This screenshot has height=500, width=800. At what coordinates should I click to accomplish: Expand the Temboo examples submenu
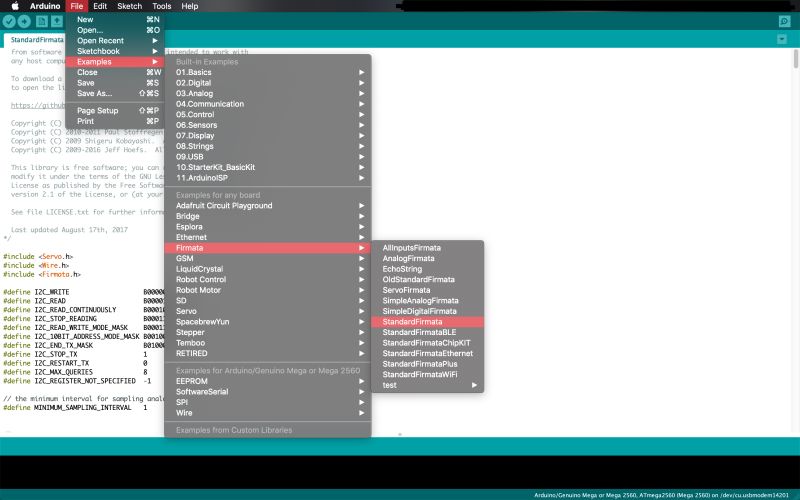(268, 343)
